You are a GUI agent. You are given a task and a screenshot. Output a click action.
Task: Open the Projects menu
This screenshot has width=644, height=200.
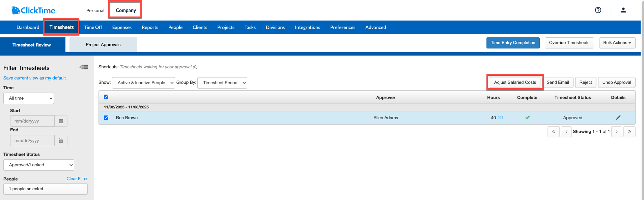pyautogui.click(x=226, y=27)
